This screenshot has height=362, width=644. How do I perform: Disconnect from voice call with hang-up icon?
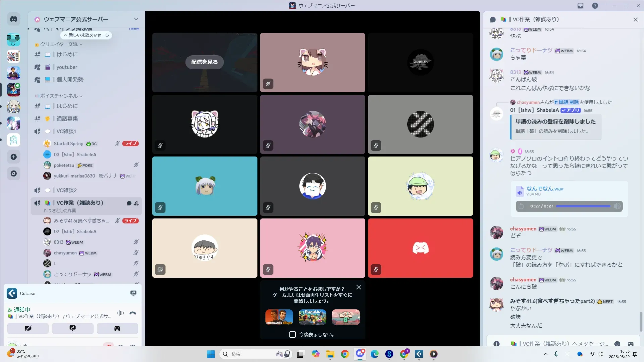coord(133,313)
